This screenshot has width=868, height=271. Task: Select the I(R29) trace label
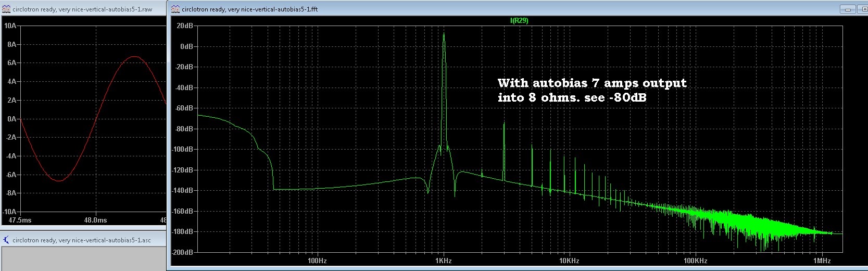click(519, 21)
